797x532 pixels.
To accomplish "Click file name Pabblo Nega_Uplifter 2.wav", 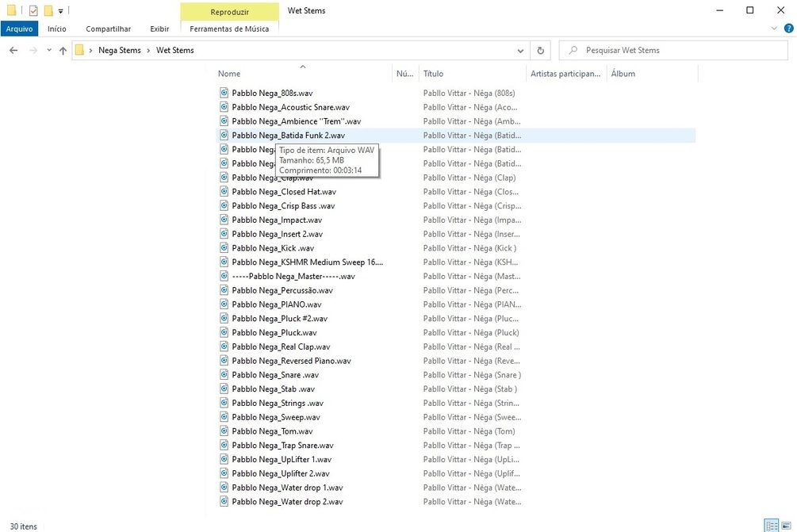I will [x=281, y=473].
